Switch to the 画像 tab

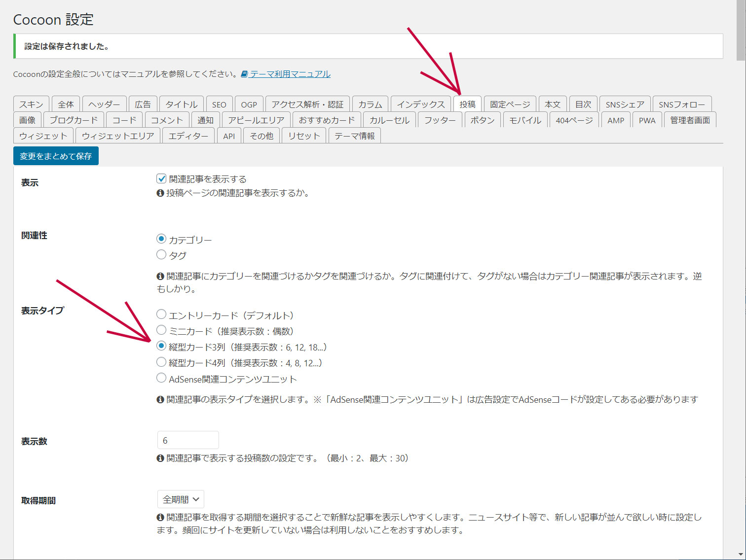click(x=27, y=120)
